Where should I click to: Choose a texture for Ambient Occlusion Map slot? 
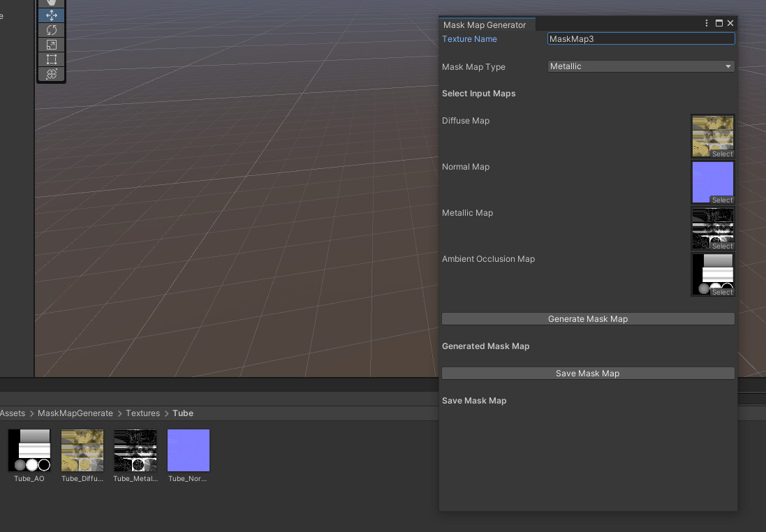click(722, 292)
